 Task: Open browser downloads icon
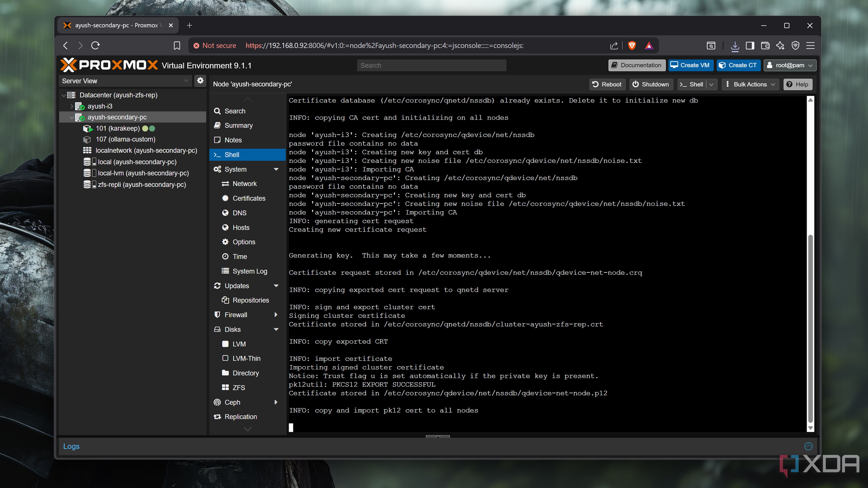point(735,46)
